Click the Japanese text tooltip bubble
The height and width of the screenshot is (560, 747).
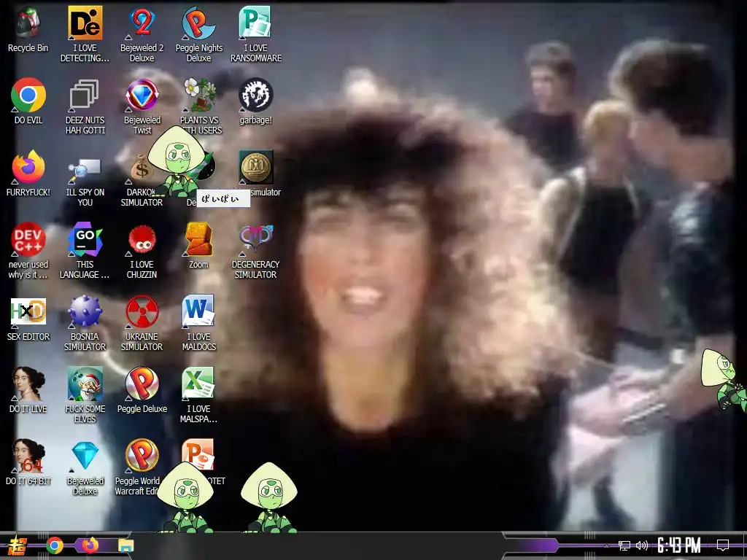point(223,198)
